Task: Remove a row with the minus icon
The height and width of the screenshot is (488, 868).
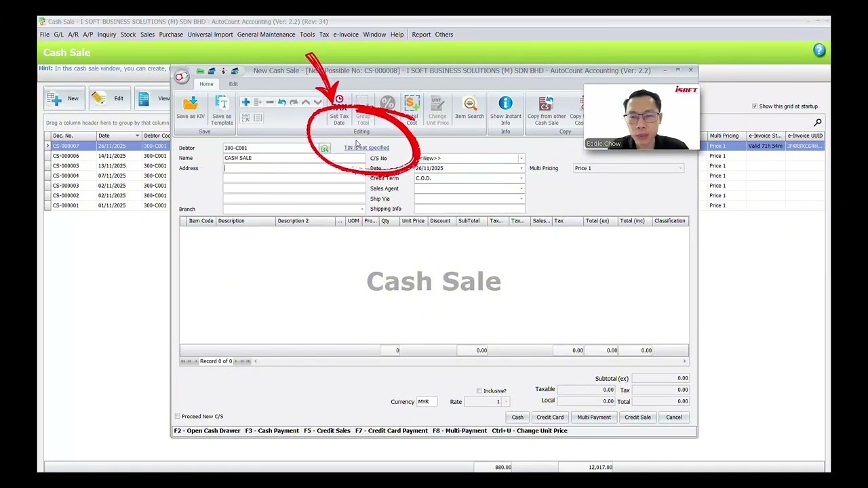Action: click(270, 102)
